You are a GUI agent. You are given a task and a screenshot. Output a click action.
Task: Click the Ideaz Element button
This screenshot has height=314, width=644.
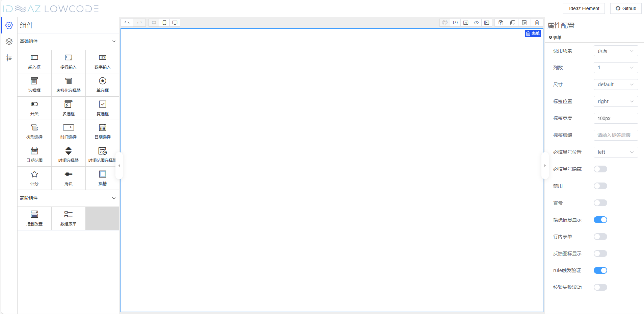584,8
